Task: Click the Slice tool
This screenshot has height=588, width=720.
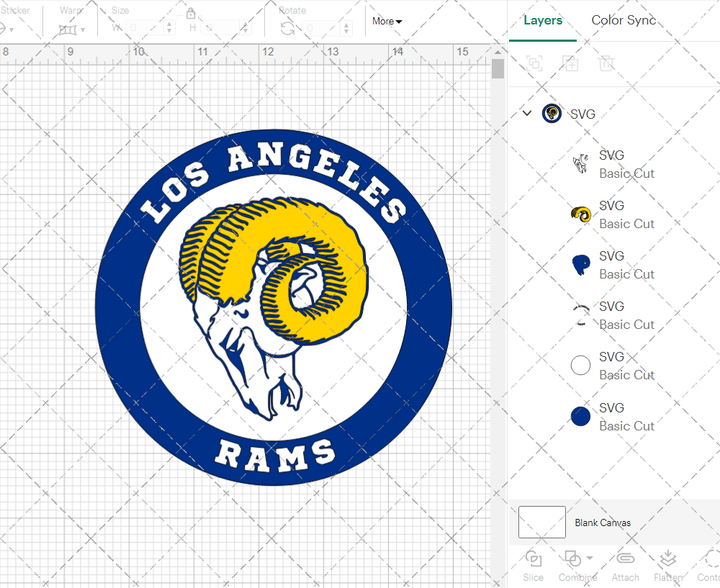Action: [x=533, y=566]
